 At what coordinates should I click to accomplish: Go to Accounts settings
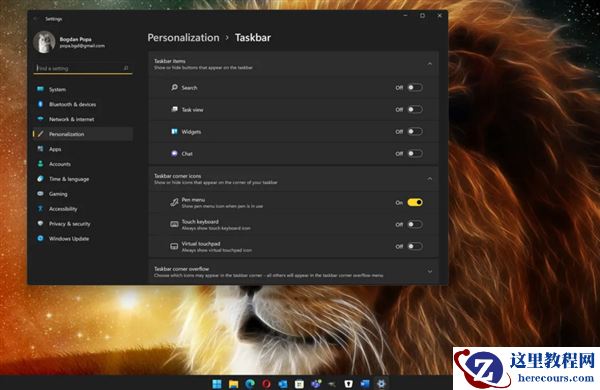pos(83,164)
